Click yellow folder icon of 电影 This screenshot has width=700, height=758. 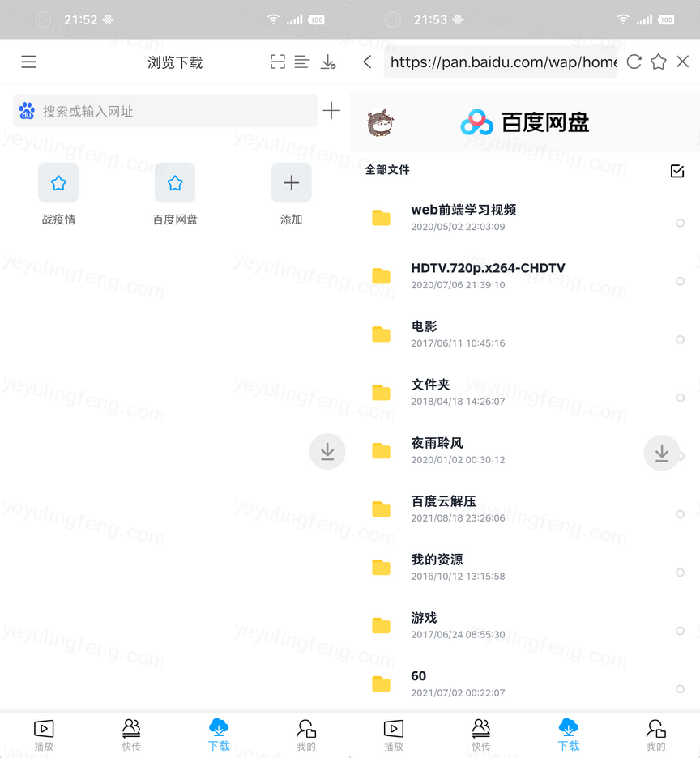point(382,334)
